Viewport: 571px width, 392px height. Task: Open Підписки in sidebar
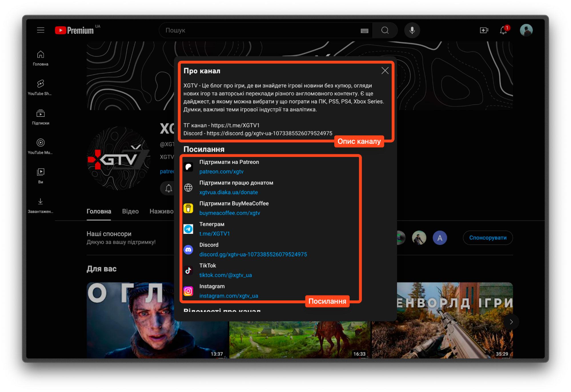(x=41, y=117)
